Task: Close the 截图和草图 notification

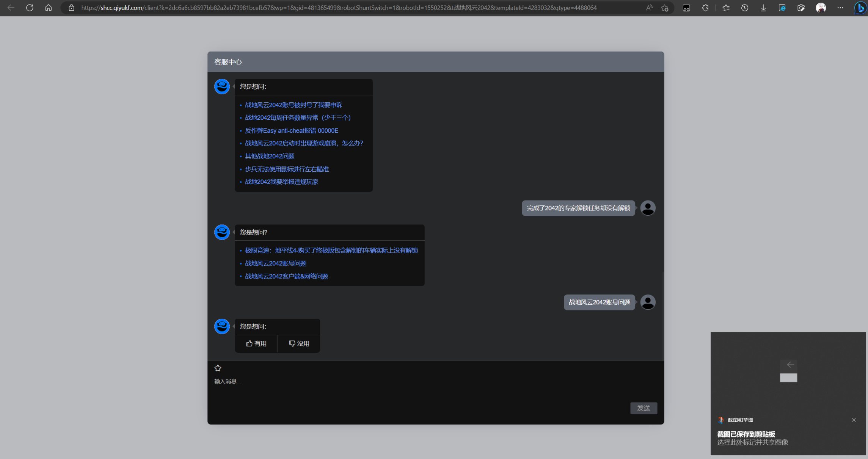Action: [854, 420]
